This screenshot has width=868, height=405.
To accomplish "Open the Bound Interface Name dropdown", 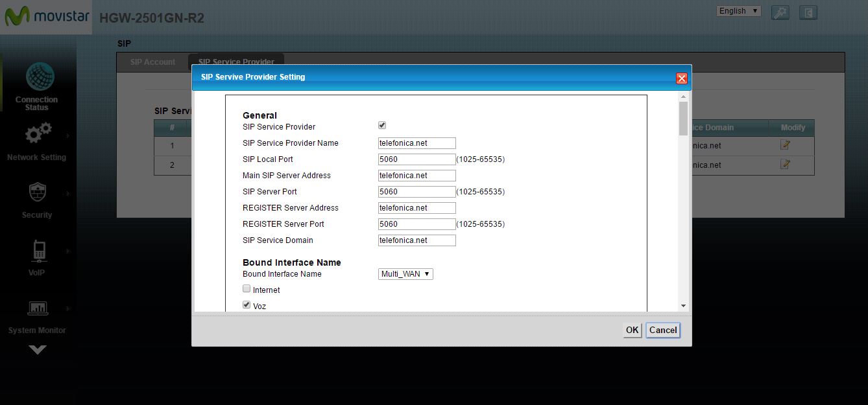I will (x=405, y=274).
